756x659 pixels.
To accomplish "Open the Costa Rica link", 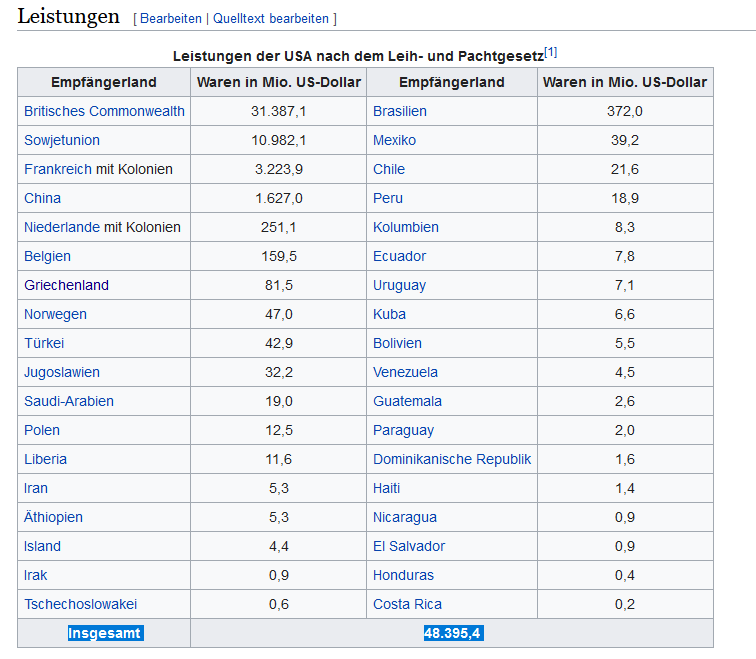I will [x=407, y=604].
